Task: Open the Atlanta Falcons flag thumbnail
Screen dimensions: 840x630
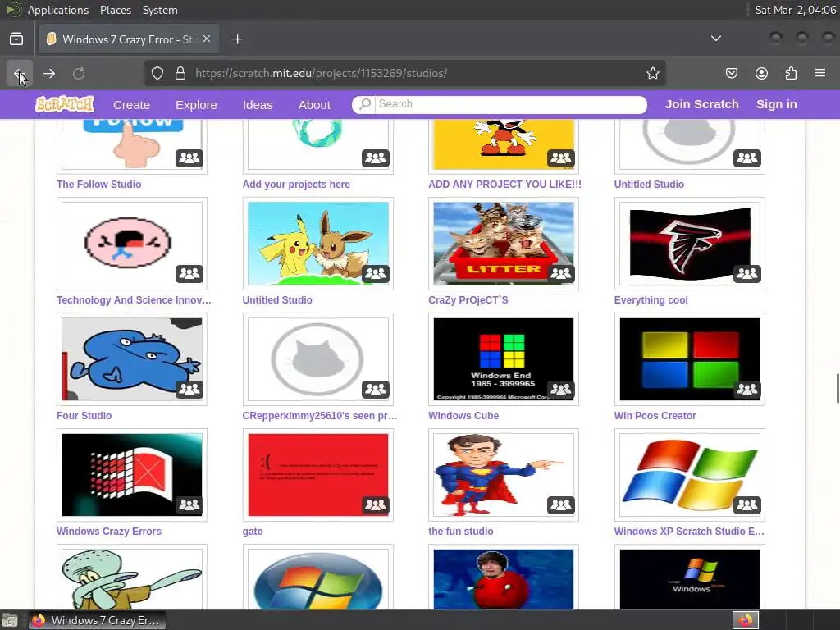Action: coord(689,243)
